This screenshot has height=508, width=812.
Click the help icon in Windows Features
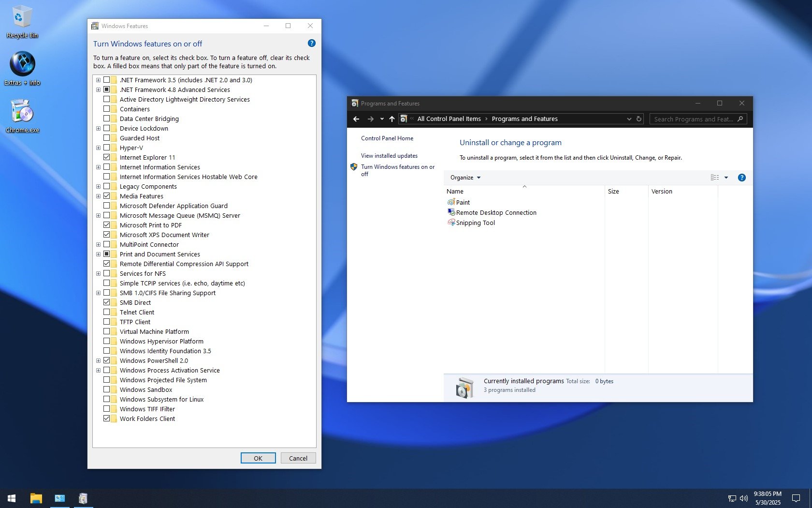click(x=312, y=44)
